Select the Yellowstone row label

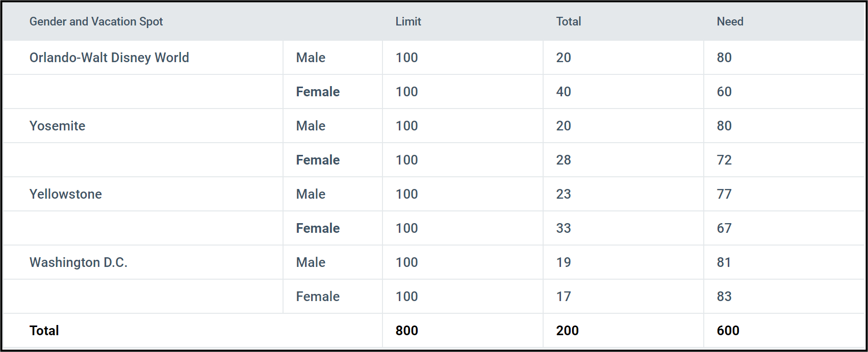[x=65, y=194]
